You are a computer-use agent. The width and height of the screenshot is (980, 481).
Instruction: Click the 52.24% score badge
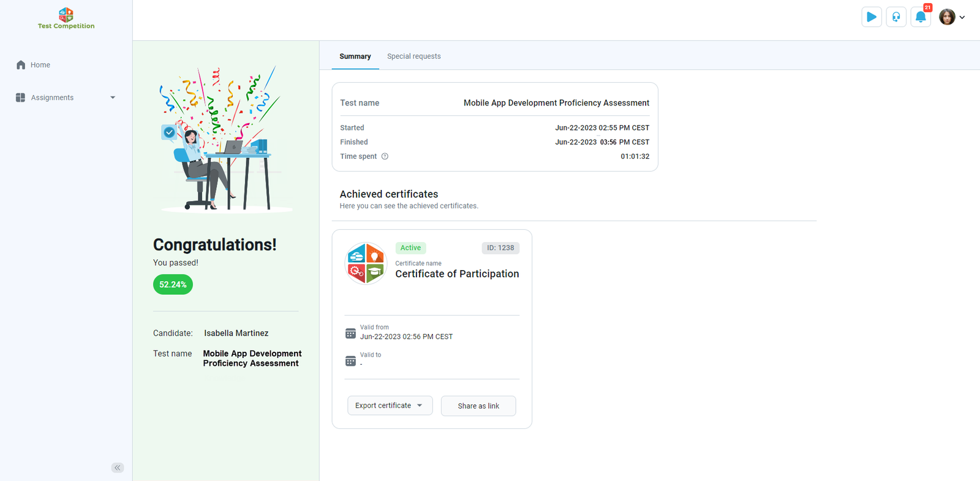[x=173, y=284]
